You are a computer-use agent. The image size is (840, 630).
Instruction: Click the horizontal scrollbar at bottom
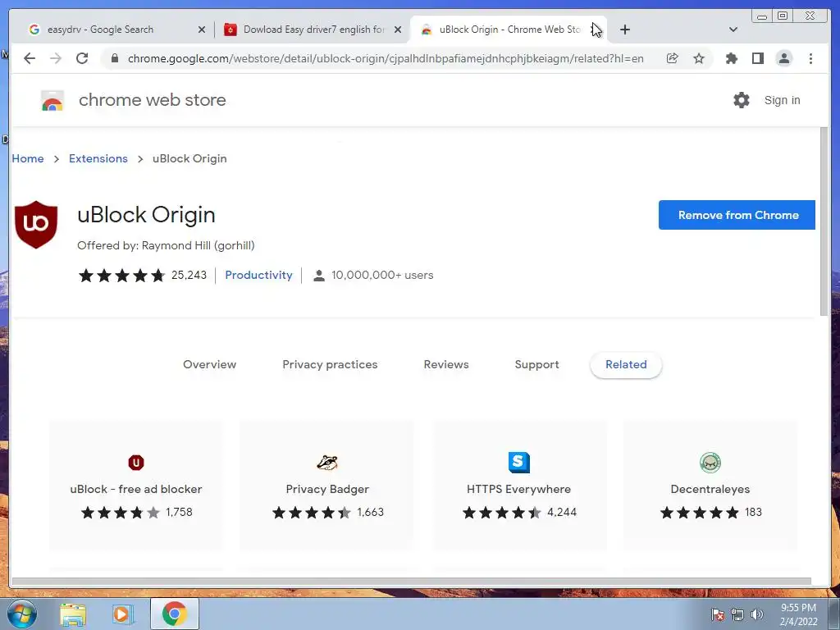(x=412, y=582)
